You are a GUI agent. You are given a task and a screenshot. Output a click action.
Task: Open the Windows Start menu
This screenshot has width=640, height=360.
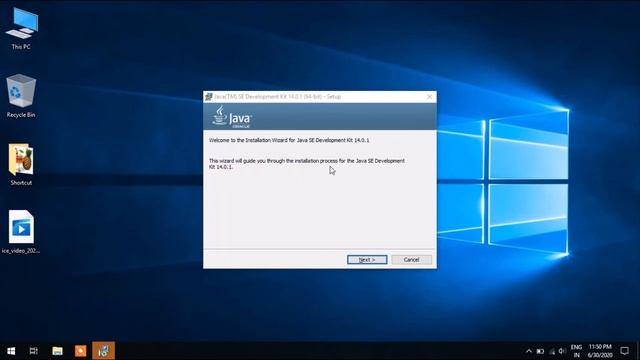pyautogui.click(x=11, y=351)
